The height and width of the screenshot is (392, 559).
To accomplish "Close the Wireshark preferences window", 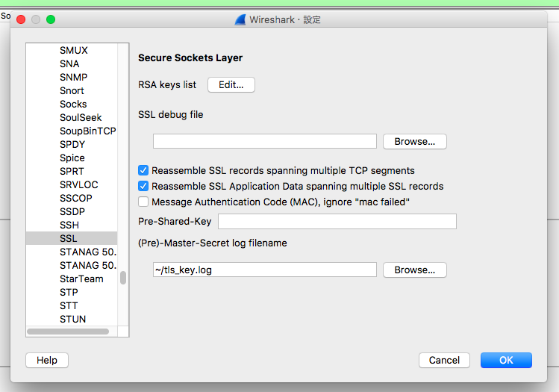I will point(21,19).
